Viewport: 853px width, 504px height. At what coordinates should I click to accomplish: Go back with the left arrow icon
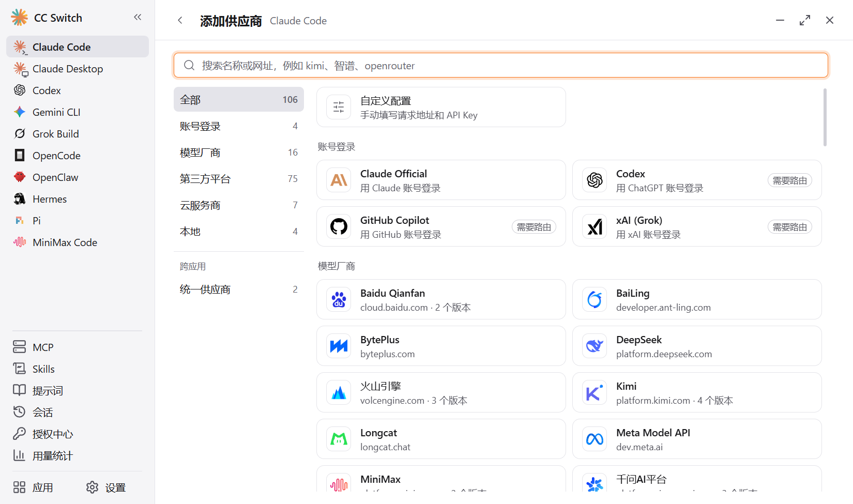(180, 20)
